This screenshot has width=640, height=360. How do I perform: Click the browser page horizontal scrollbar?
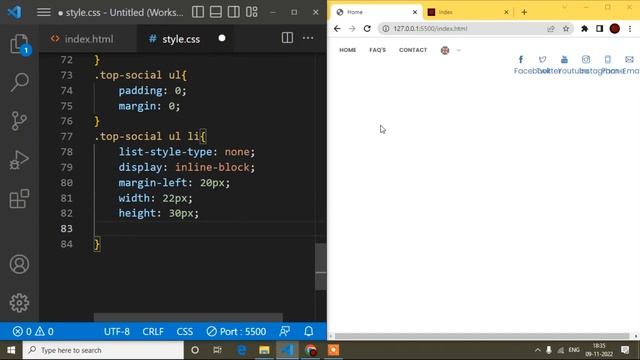[482, 336]
